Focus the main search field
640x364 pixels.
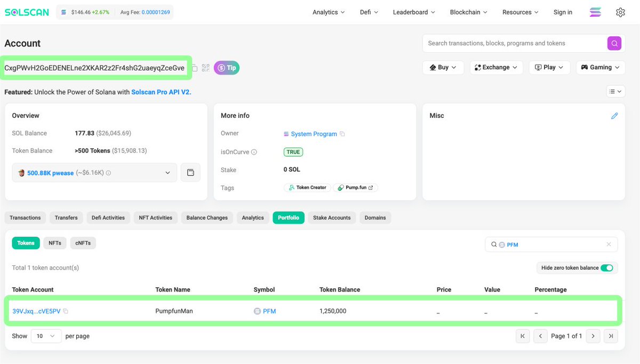(x=515, y=43)
